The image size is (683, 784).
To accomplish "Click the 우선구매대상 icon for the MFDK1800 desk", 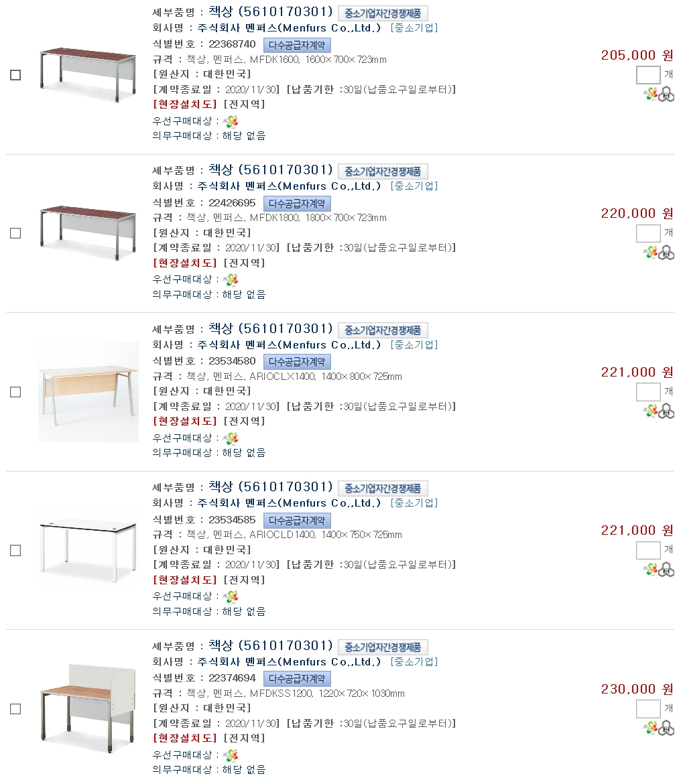I will [x=231, y=279].
